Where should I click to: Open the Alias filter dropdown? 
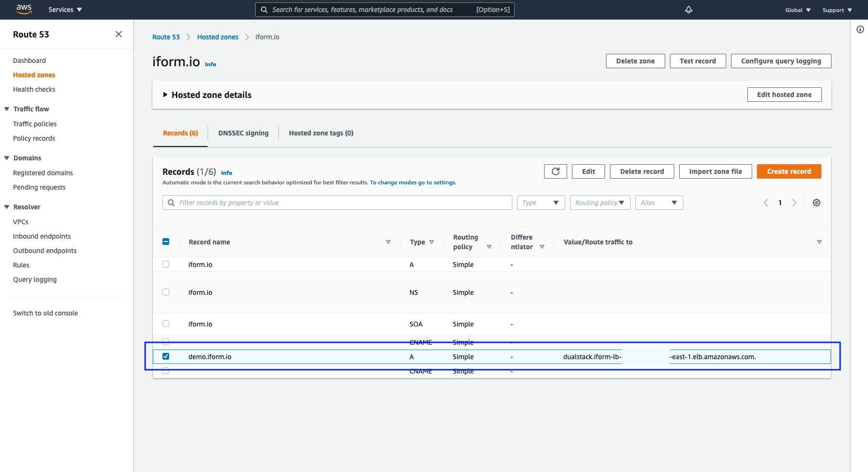(x=659, y=203)
